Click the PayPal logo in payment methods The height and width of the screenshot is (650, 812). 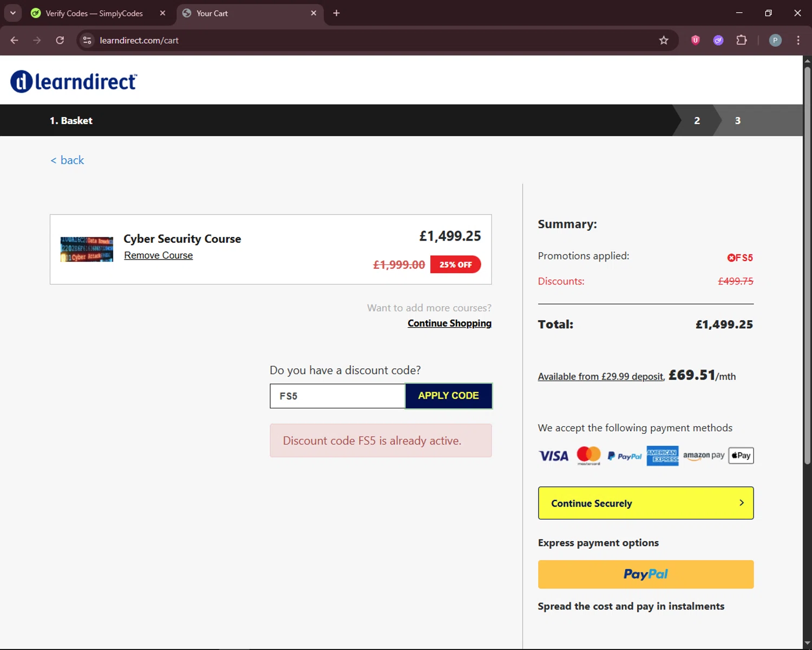coord(624,456)
